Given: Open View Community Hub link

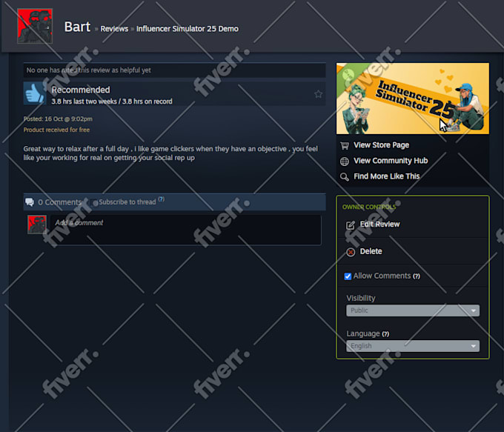Looking at the screenshot, I should (391, 161).
